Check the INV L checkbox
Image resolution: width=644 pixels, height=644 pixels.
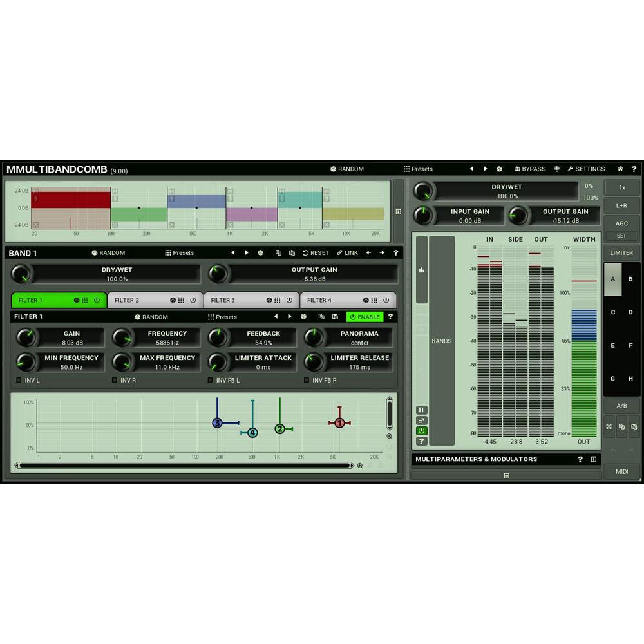click(x=18, y=380)
